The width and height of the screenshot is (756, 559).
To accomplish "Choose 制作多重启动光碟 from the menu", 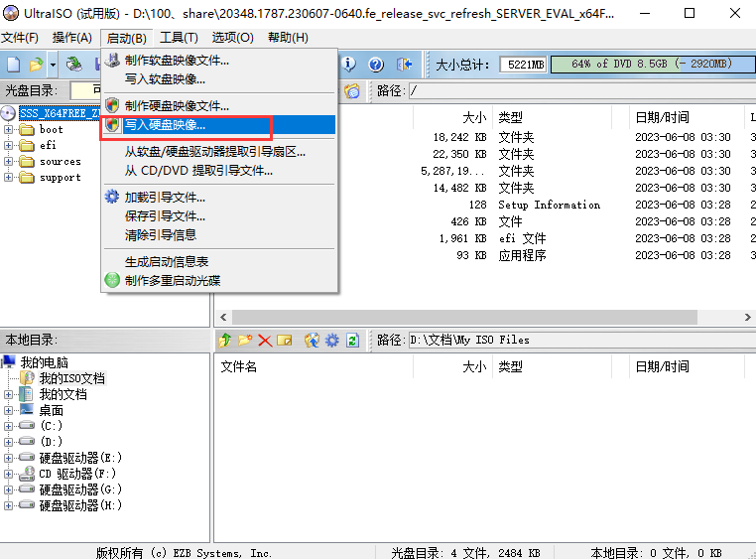I will [172, 280].
